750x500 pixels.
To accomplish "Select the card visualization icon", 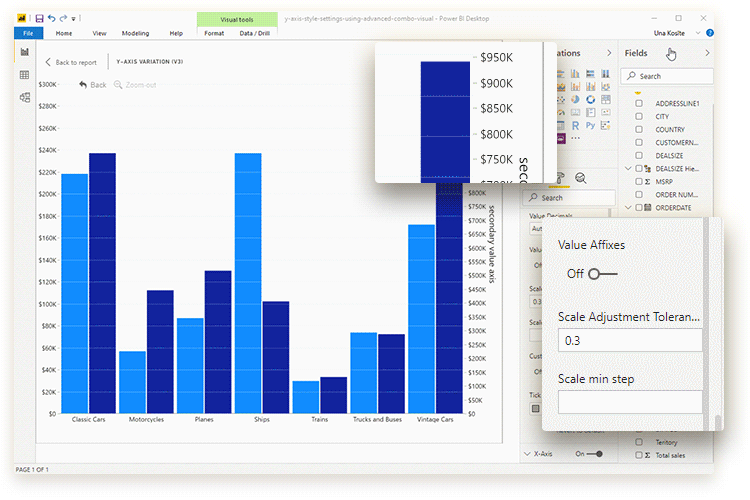I will click(x=575, y=112).
